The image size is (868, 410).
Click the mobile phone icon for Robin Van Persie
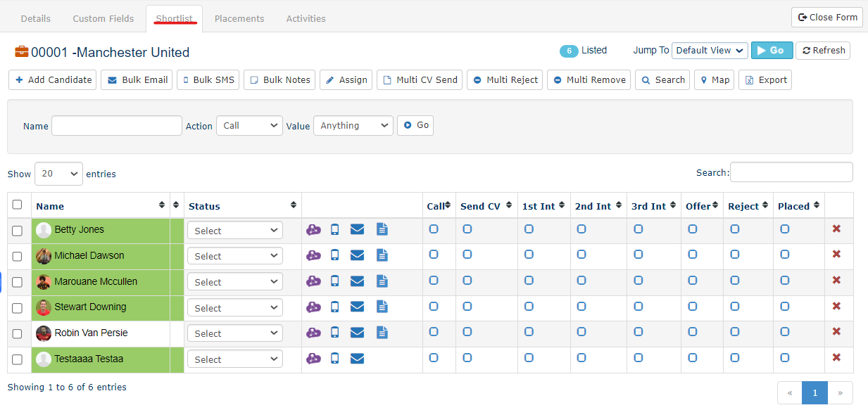click(x=335, y=333)
